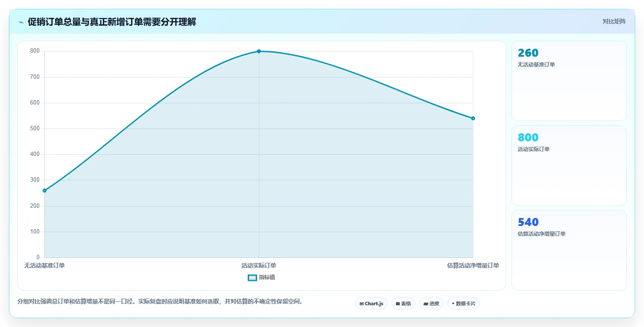Click the data point for 无活动基准订单
The height and width of the screenshot is (327, 644).
coord(44,191)
